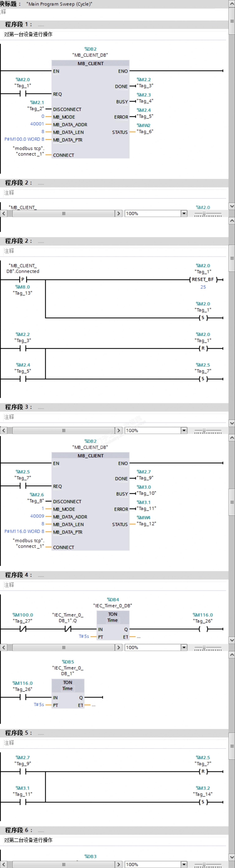This screenshot has width=235, height=868.
Task: Select the Tag_26 normally open contact
Action: (x=23, y=697)
